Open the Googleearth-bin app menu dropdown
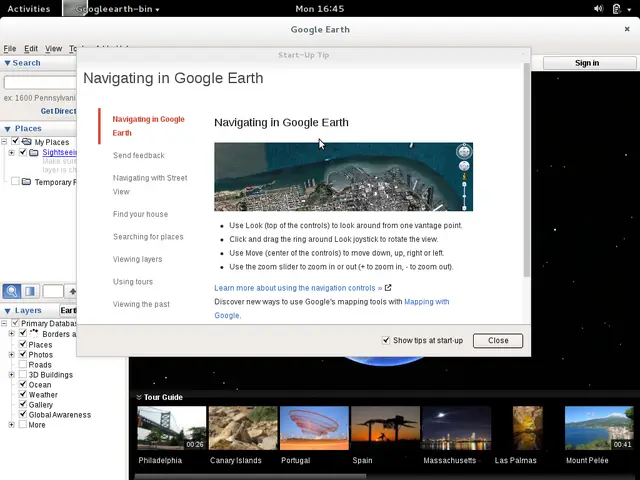The image size is (640, 480). pos(118,9)
